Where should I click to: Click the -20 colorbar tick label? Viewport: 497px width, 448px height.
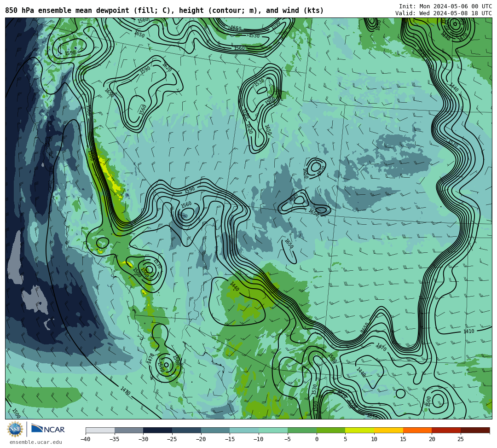(201, 439)
